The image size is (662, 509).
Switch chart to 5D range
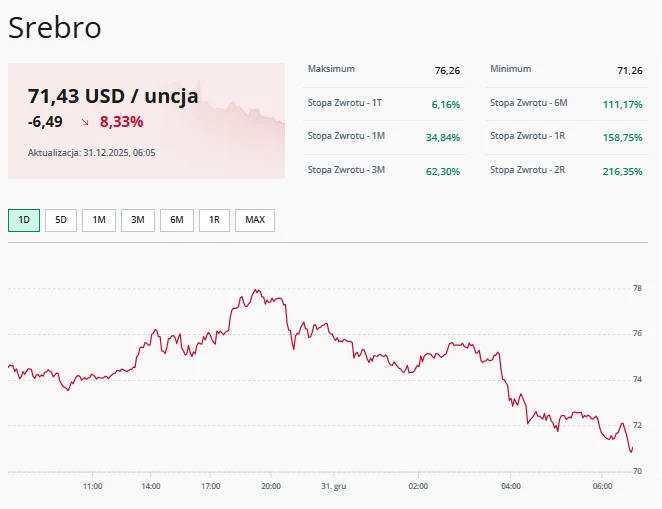(61, 220)
